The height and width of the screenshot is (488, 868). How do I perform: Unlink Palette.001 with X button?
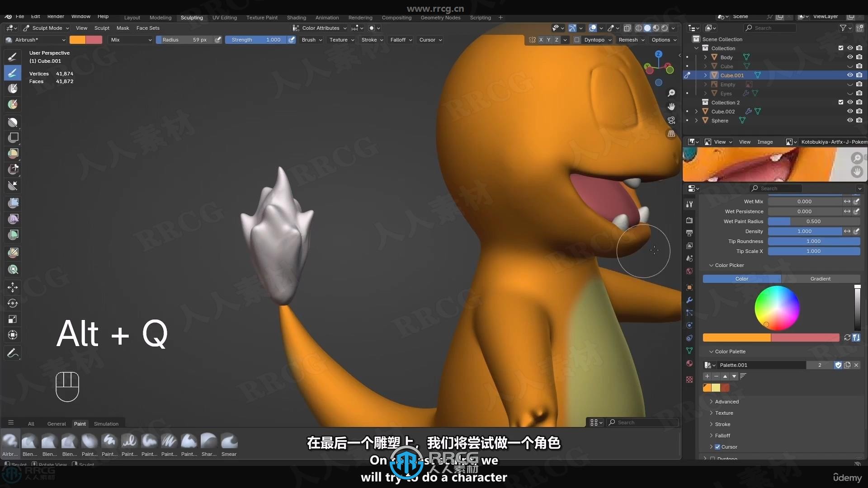tap(856, 365)
